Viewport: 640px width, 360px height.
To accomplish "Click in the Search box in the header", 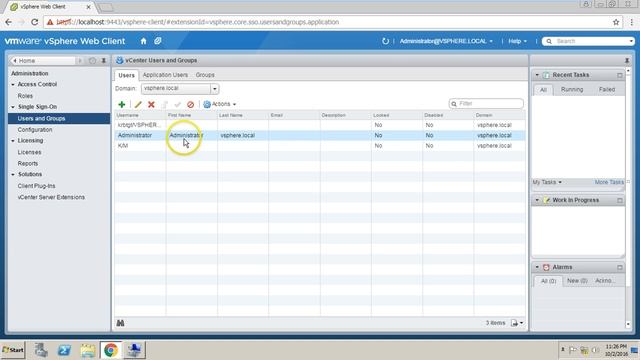I will (588, 41).
